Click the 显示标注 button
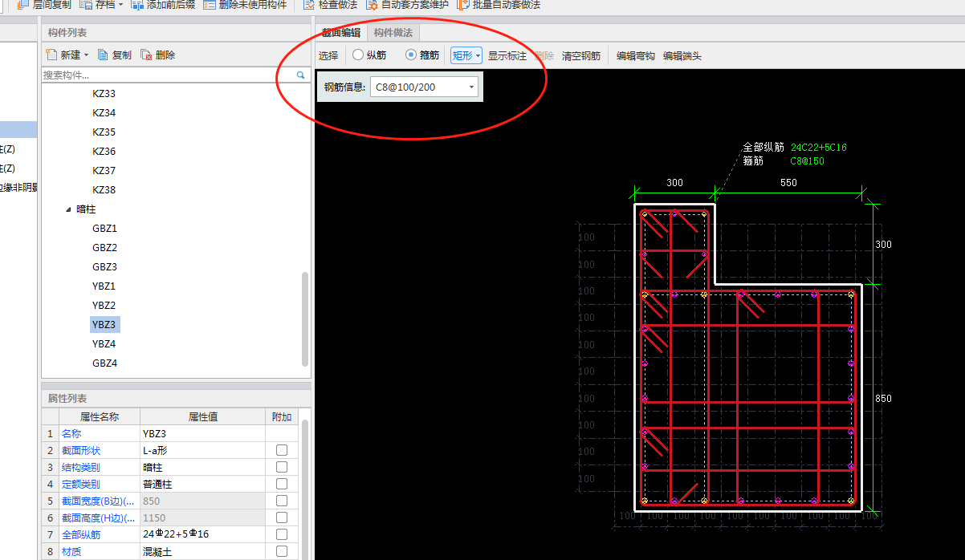Screen dimensions: 965x560 point(507,55)
